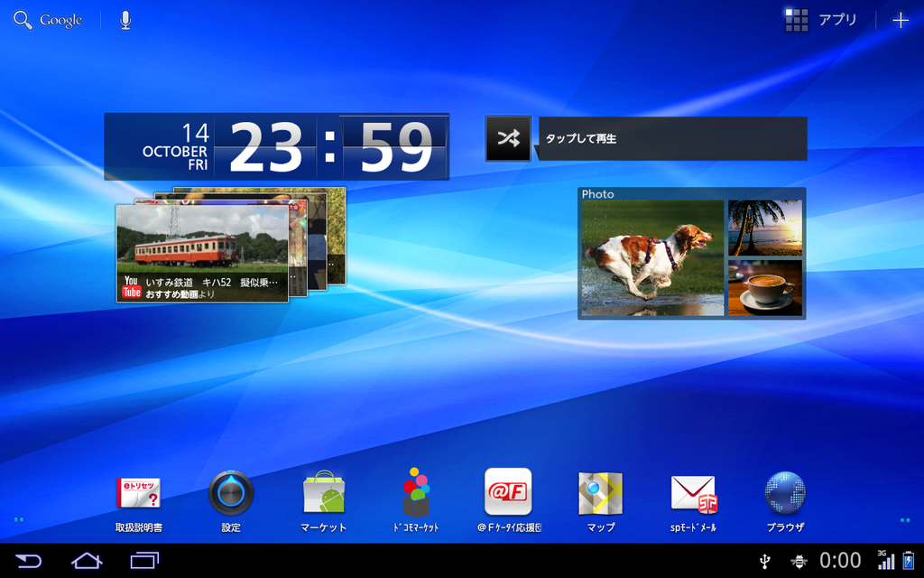Screen dimensions: 924x578
Task: Launch the @F ケータイ応援団 app
Action: point(509,500)
